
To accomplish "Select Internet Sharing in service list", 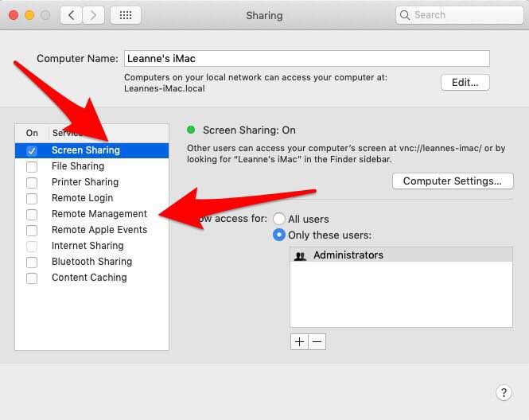I will (x=91, y=246).
